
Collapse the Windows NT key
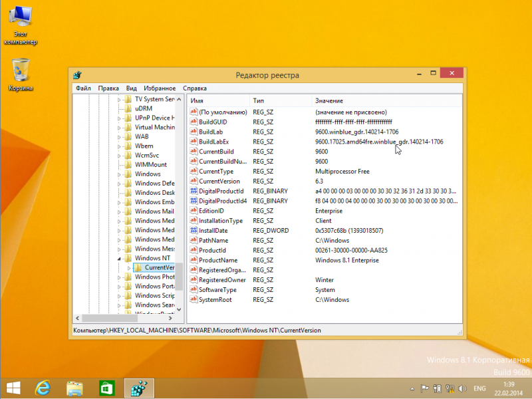point(119,259)
